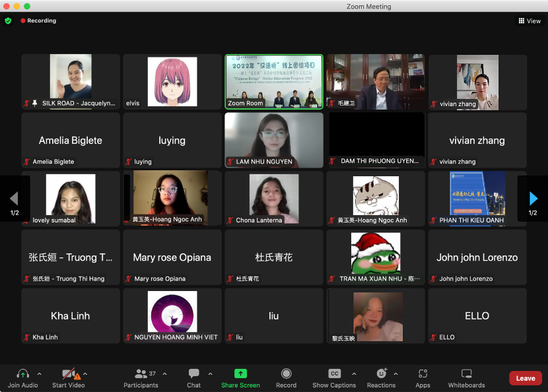Open the View layout menu
The width and height of the screenshot is (548, 392).
tap(530, 20)
